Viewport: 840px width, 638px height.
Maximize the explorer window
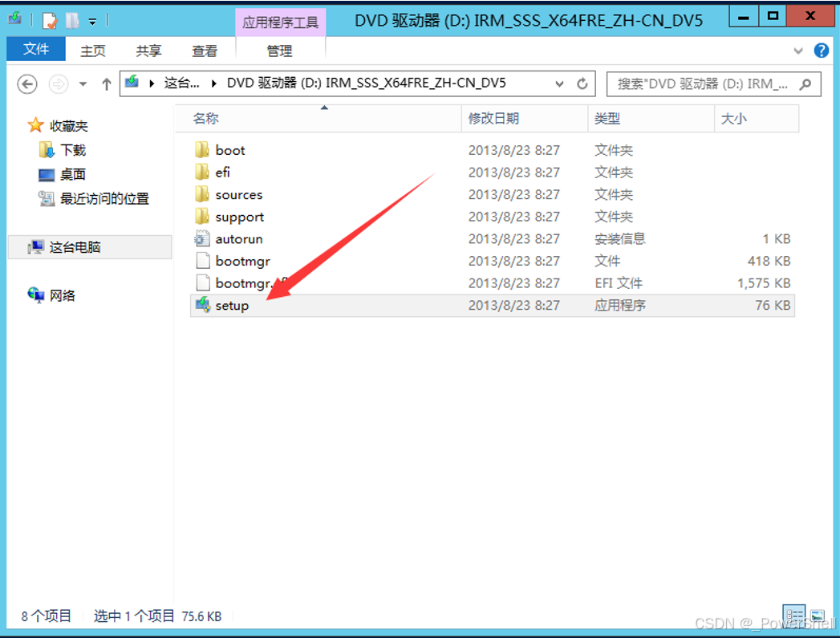coord(773,17)
